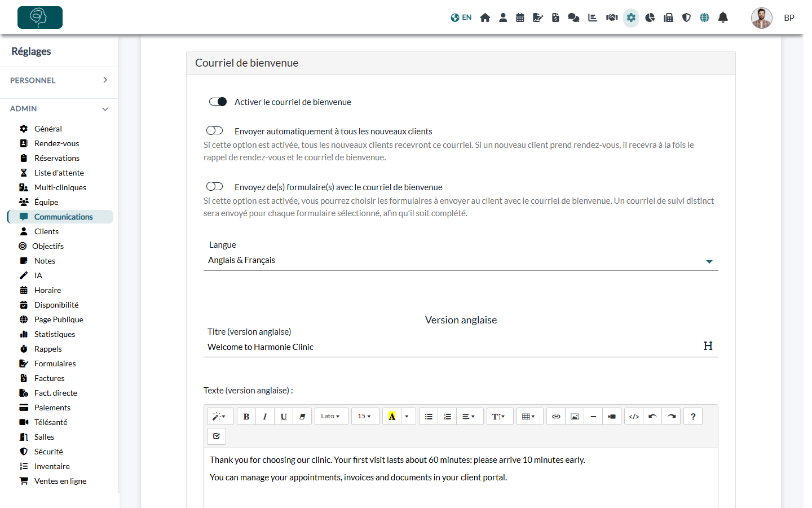This screenshot has width=812, height=508.
Task: Open Télésanté settings in the sidebar
Action: coord(51,422)
